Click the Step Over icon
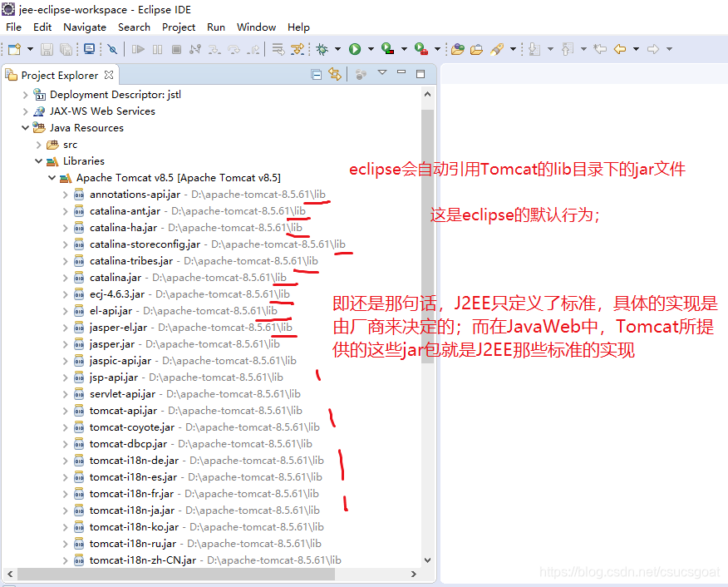This screenshot has height=587, width=728. [234, 49]
